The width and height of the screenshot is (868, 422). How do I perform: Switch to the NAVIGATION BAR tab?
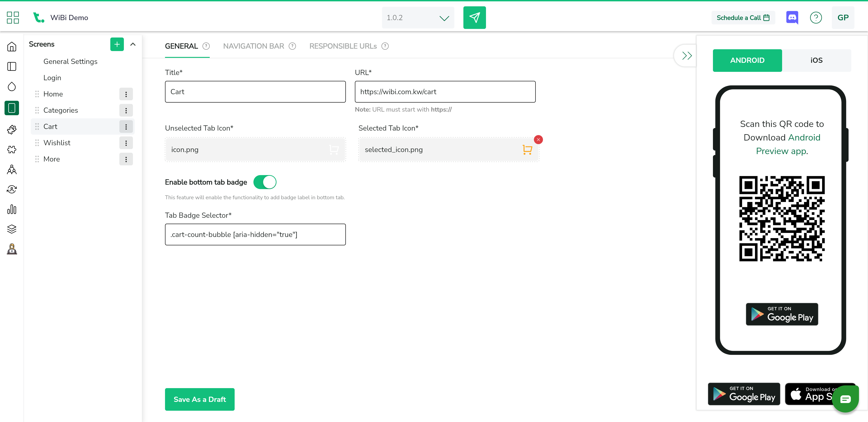(253, 46)
